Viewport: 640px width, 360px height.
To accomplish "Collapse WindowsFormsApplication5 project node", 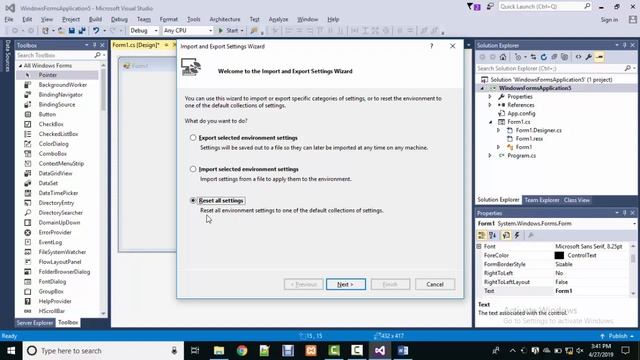I will (482, 88).
